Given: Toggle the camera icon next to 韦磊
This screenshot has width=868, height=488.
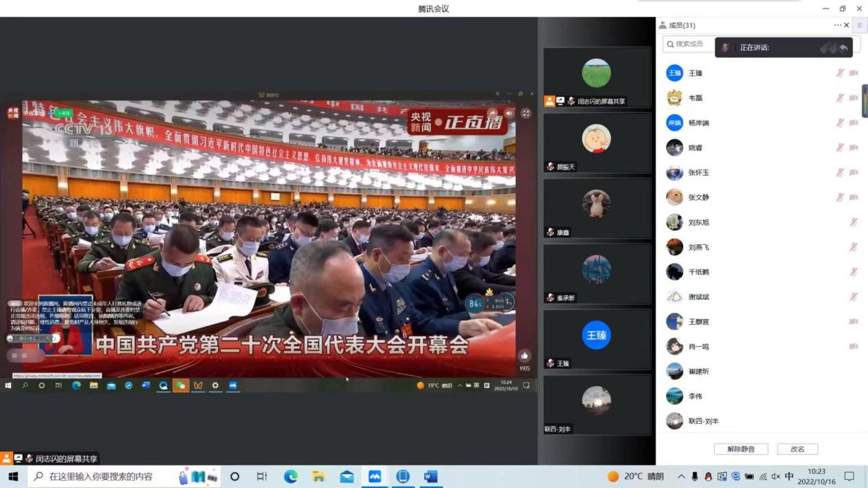Looking at the screenshot, I should click(x=854, y=98).
